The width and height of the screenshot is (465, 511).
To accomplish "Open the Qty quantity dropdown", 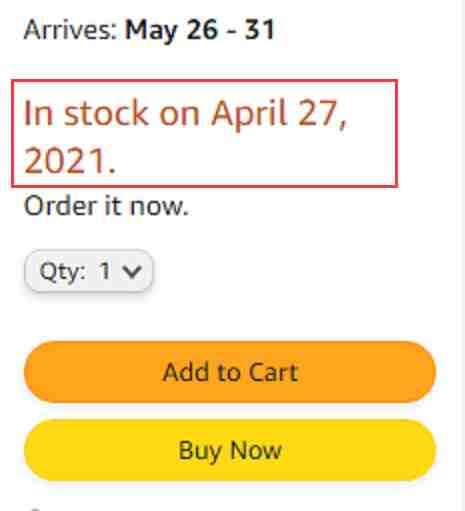I will [89, 270].
